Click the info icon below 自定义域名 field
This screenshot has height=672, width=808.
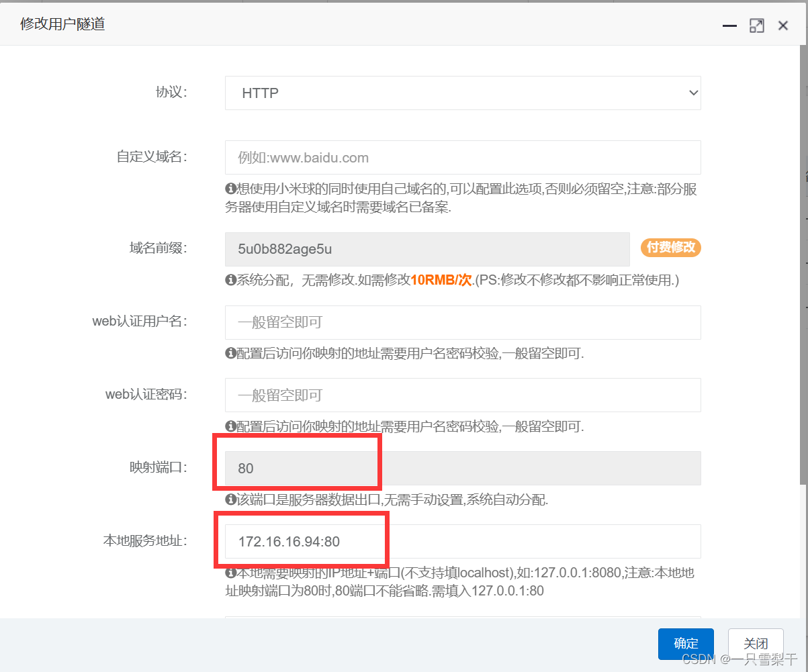point(230,189)
